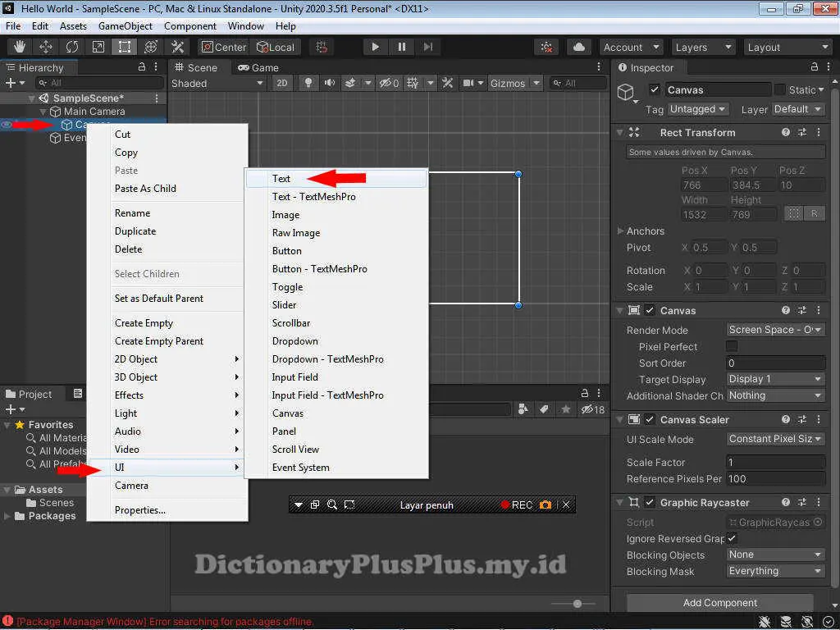Click the Scene view grid visibility icon
The height and width of the screenshot is (630, 840).
(x=413, y=83)
